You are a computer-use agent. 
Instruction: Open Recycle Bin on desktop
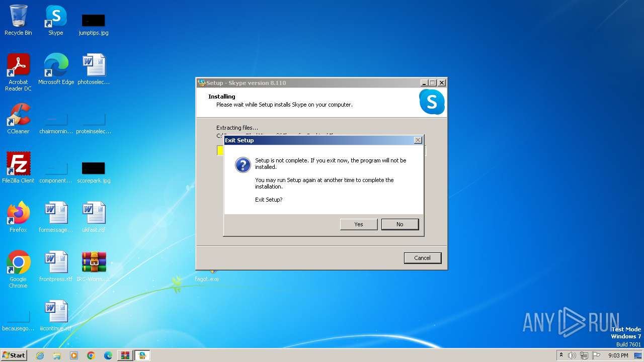click(18, 20)
